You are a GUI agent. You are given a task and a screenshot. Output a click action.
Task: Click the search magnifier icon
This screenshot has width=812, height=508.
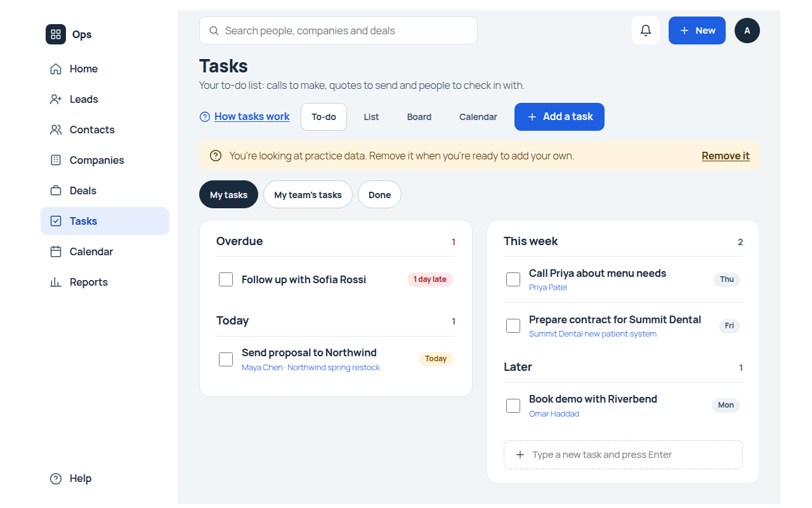click(x=214, y=30)
